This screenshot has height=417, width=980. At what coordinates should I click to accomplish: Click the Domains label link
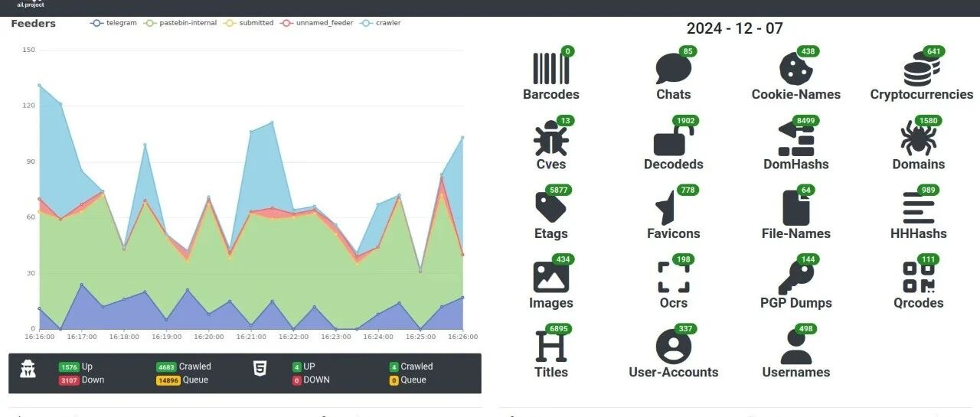(x=919, y=165)
